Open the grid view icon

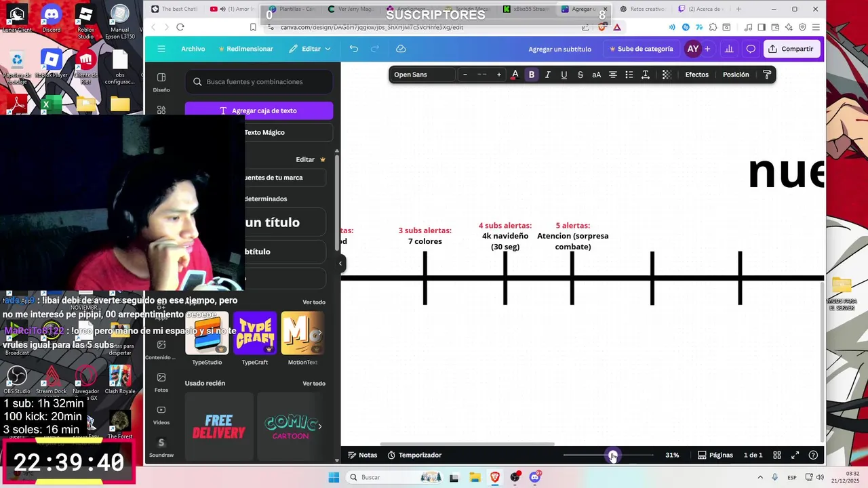777,455
